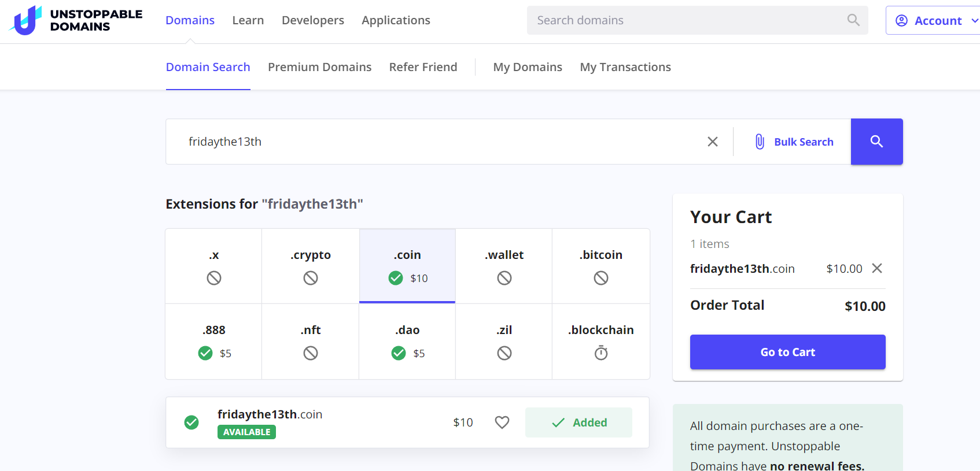Click the green checkmark under .888
This screenshot has width=980, height=471.
[205, 353]
